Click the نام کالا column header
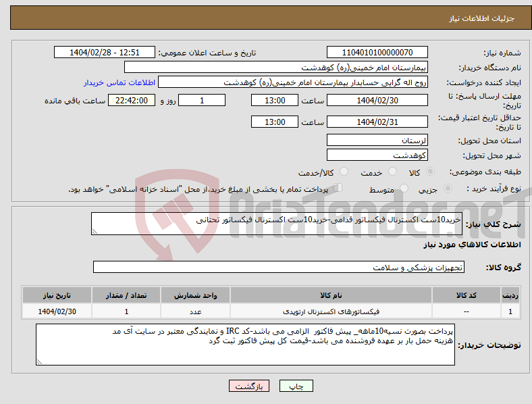The height and width of the screenshot is (404, 532). 331,295
